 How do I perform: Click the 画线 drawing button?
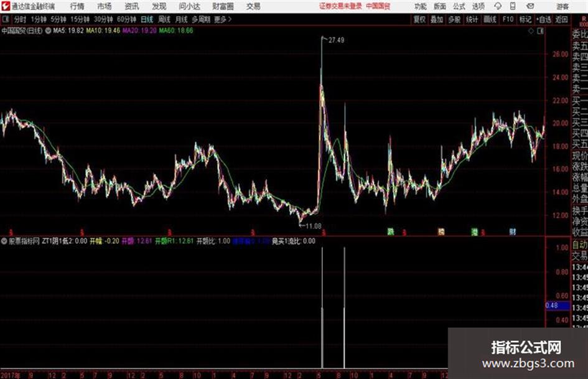pos(490,19)
